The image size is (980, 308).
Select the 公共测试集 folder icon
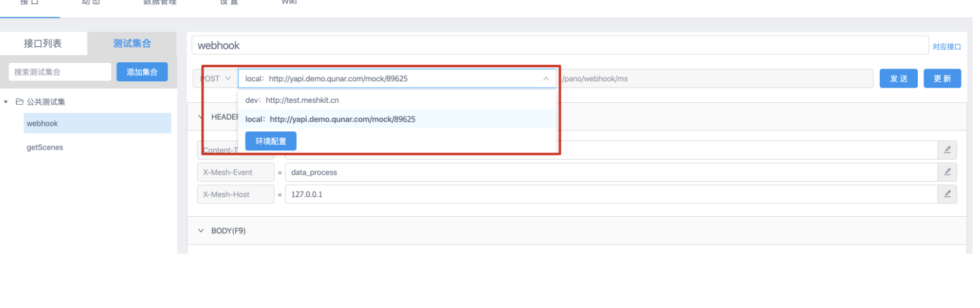(x=19, y=102)
